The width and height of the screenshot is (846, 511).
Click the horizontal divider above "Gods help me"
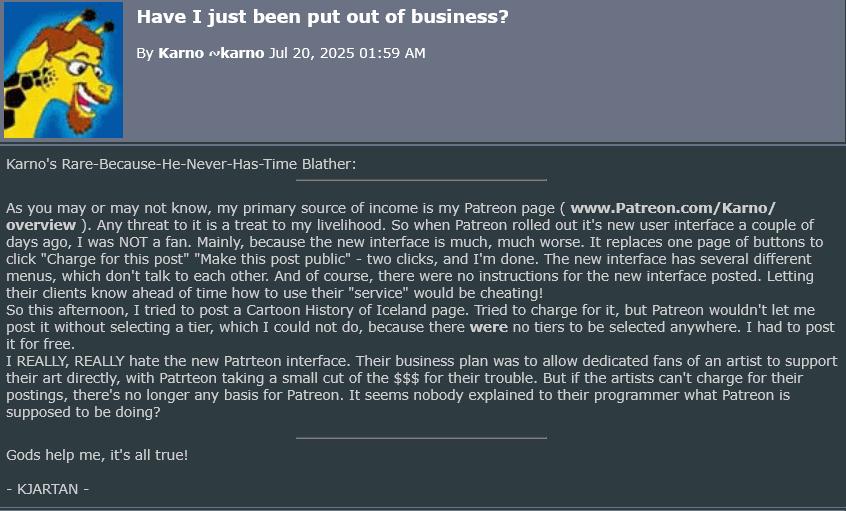tap(421, 437)
